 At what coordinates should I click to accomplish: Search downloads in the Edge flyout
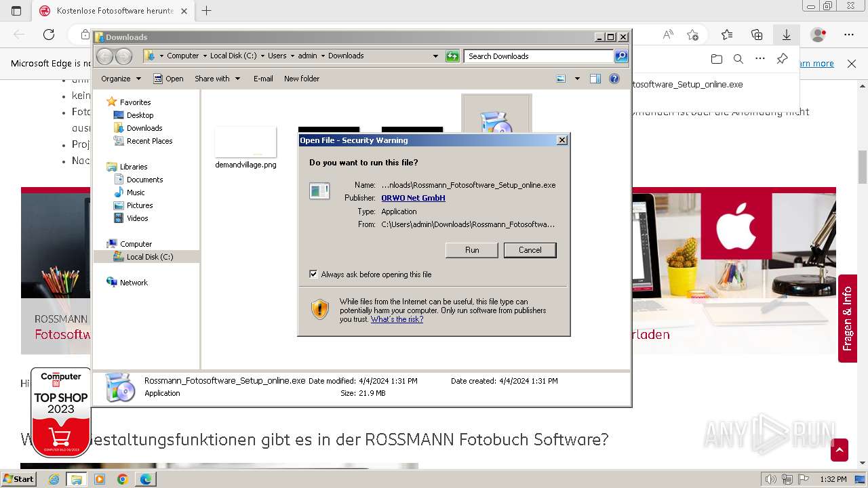[x=738, y=59]
